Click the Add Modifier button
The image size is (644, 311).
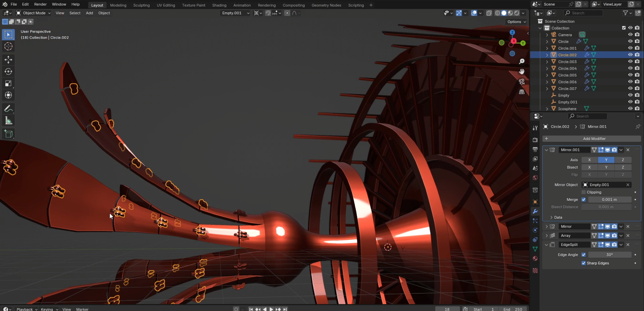592,139
